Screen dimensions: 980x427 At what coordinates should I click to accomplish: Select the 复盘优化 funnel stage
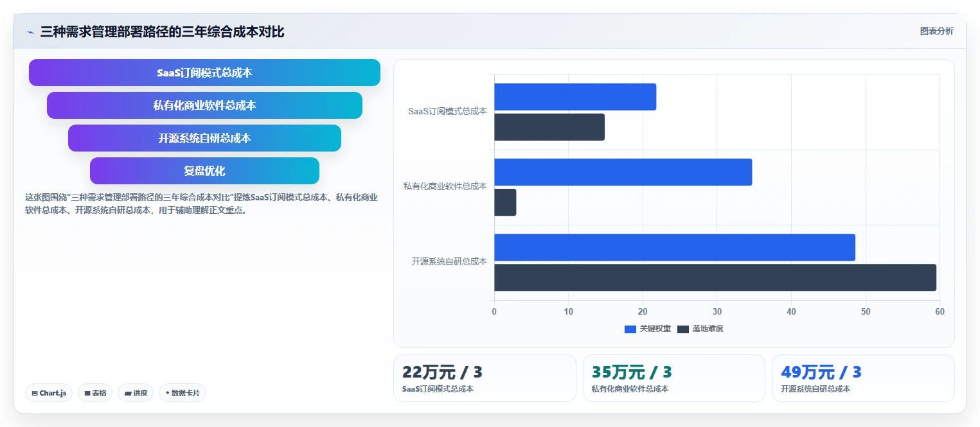(x=204, y=171)
